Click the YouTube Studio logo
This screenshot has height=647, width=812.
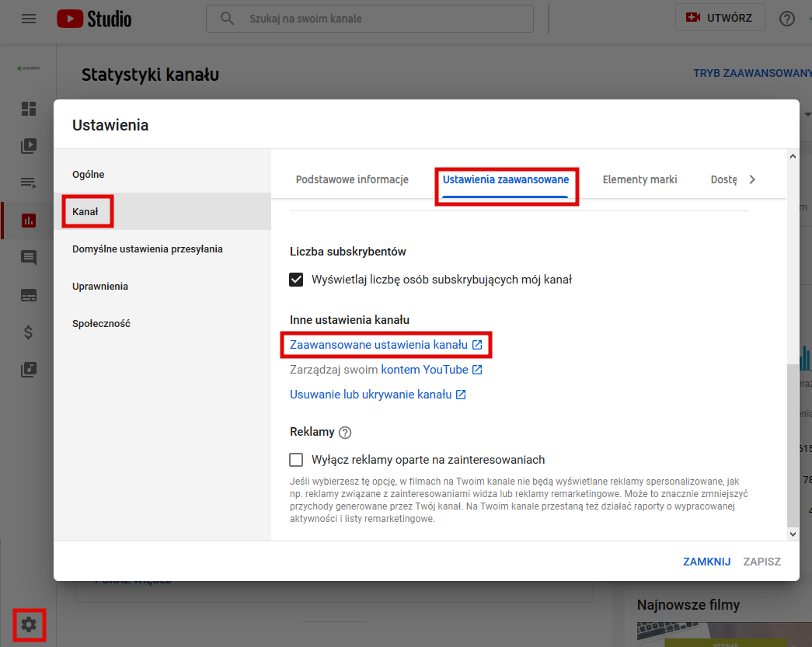(94, 19)
